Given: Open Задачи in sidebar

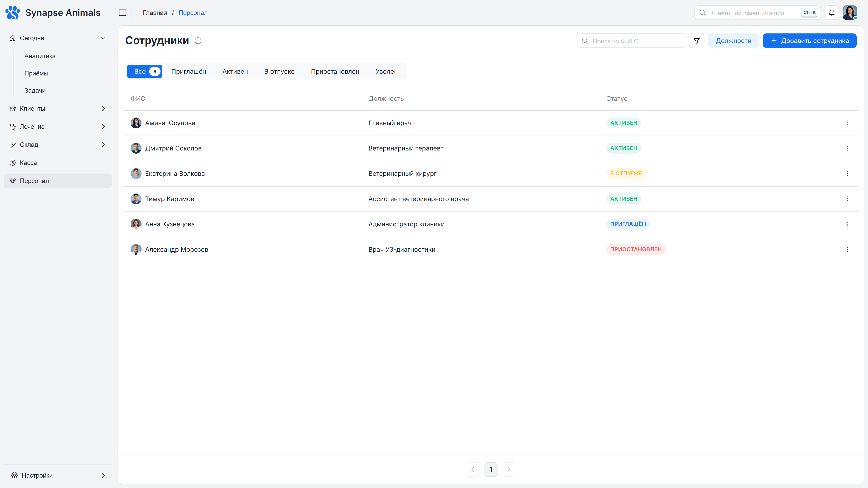Looking at the screenshot, I should (35, 91).
